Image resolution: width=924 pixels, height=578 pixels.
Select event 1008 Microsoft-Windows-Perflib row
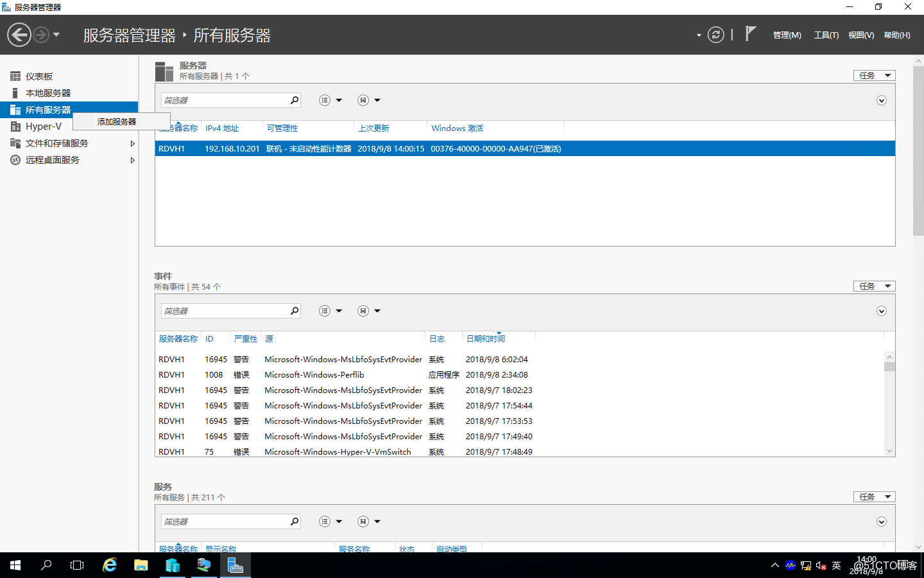pos(520,375)
